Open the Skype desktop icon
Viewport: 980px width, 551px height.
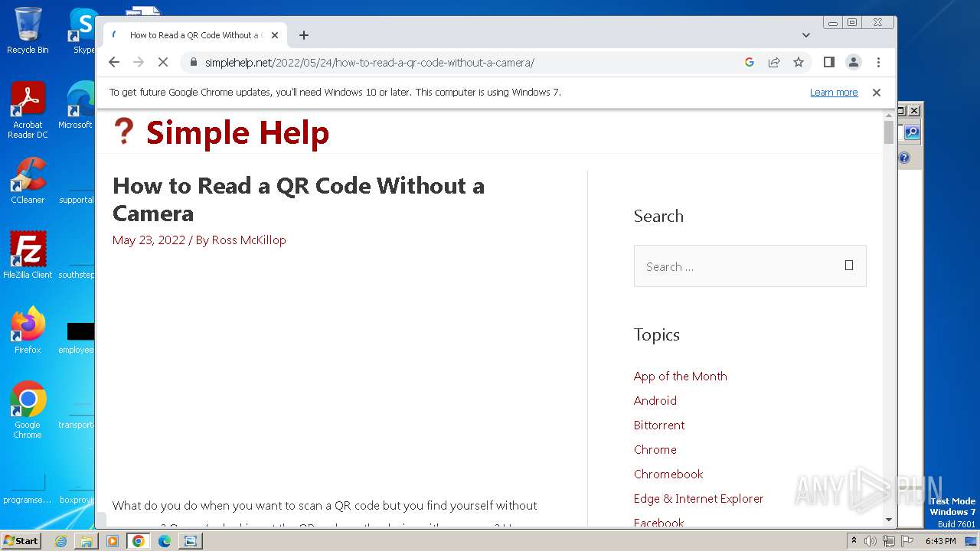coord(83,31)
